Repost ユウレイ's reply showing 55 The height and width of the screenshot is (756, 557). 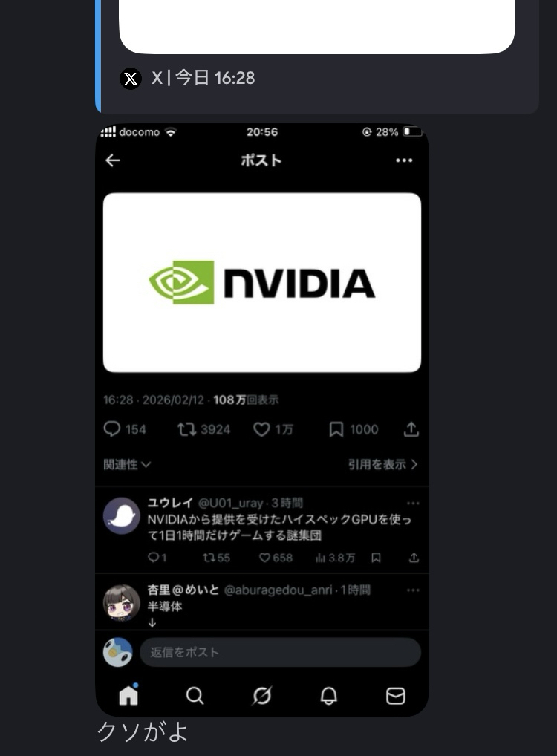point(217,558)
